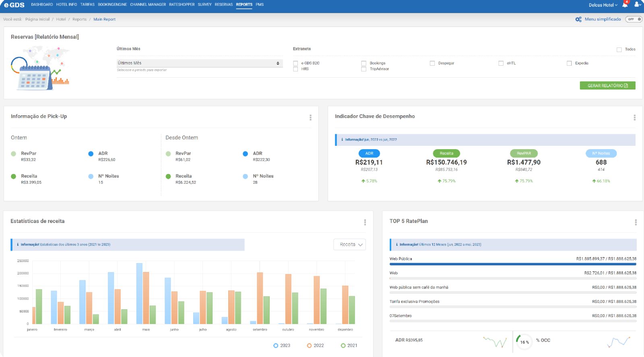
Task: Click the Menu simplificado gears icon
Action: 578,19
